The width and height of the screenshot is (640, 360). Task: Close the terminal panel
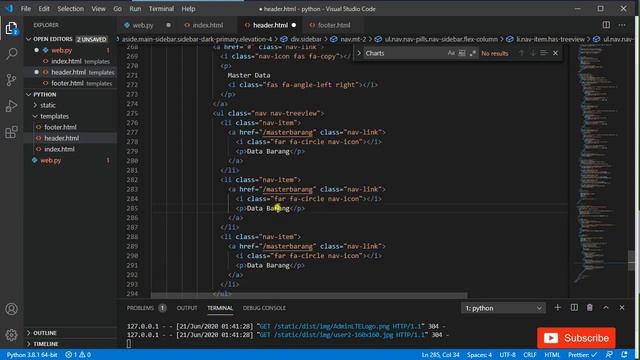(622, 308)
